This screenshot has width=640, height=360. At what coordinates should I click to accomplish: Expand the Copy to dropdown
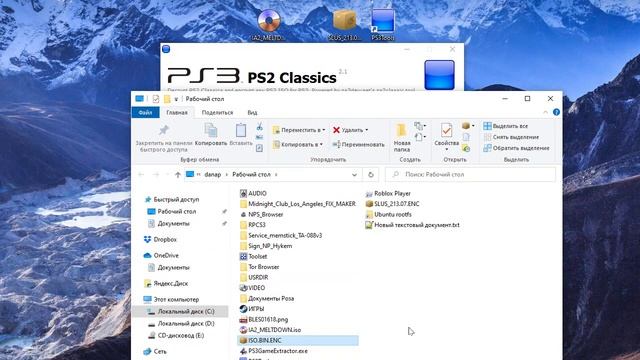click(x=321, y=144)
